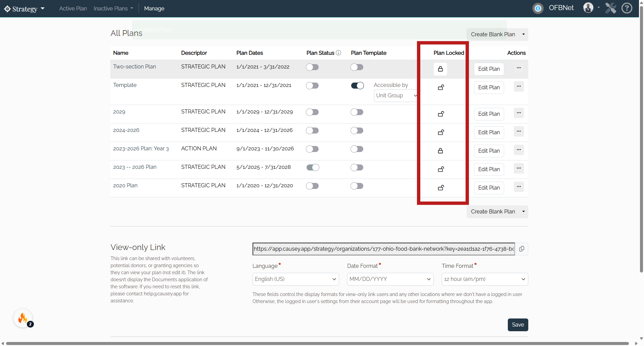Open the Manage section
644x346 pixels.
coord(154,9)
